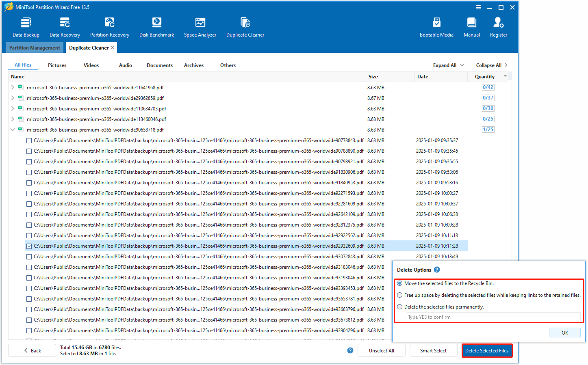
Task: Click the Delete Selected Files button
Action: coord(487,350)
